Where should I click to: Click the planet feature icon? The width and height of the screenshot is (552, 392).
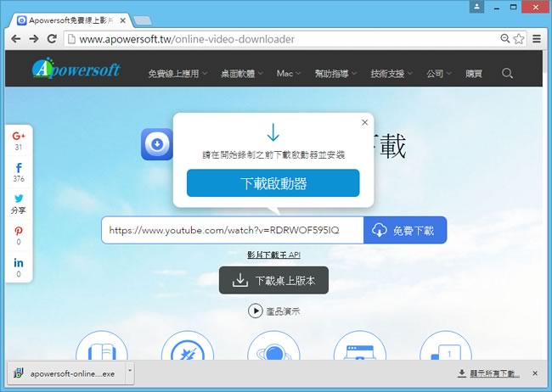click(x=273, y=345)
